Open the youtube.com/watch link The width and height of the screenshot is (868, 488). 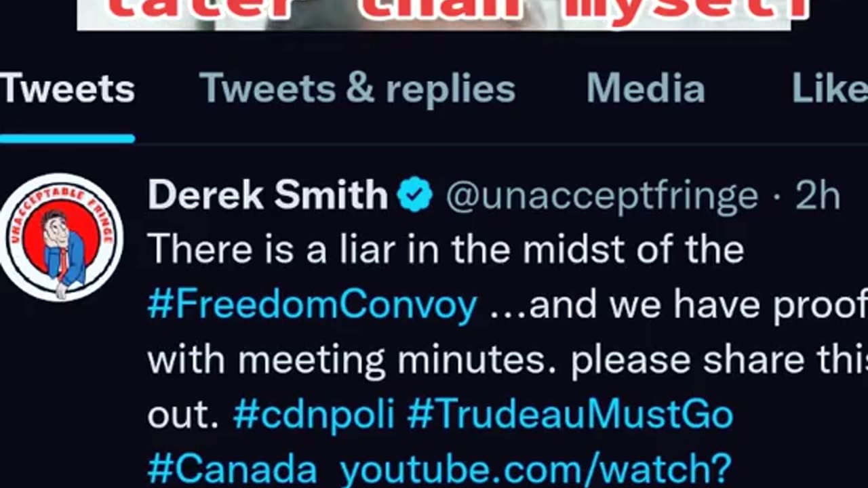[x=535, y=470]
